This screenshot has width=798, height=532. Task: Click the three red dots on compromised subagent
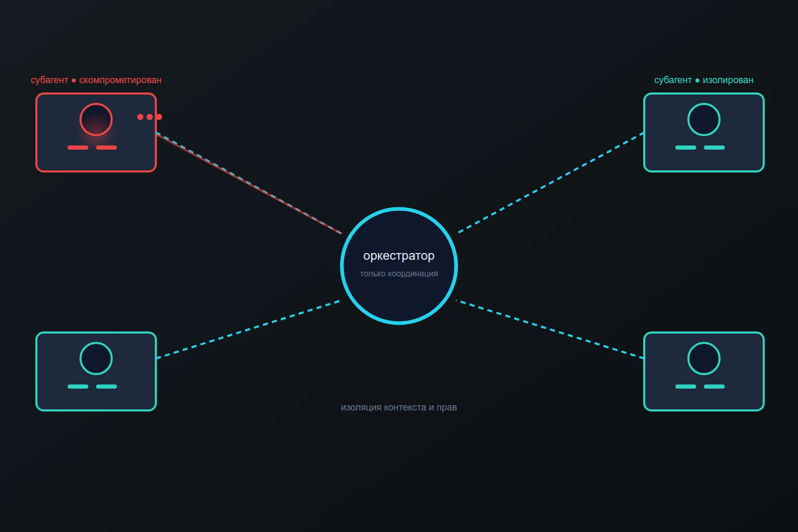tap(150, 117)
